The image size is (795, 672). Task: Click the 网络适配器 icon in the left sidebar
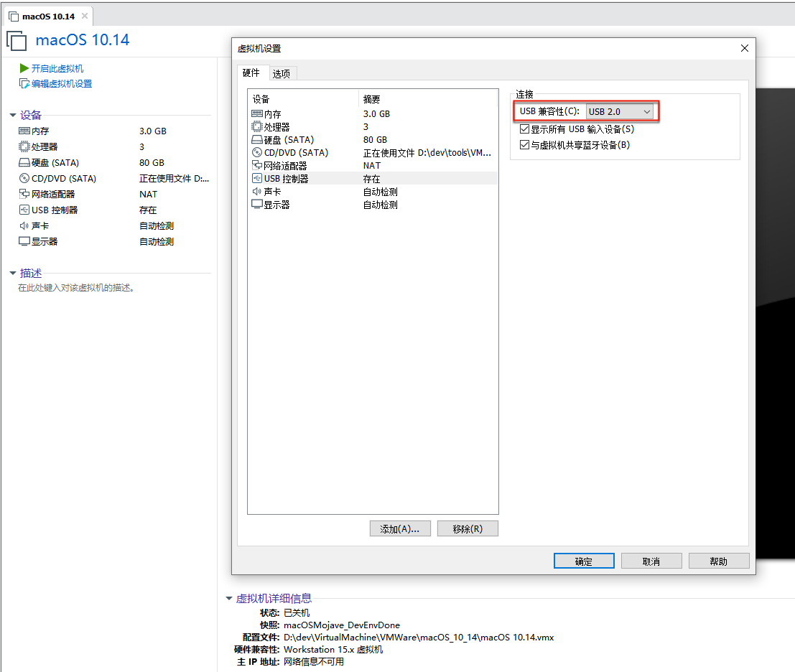pyautogui.click(x=24, y=194)
